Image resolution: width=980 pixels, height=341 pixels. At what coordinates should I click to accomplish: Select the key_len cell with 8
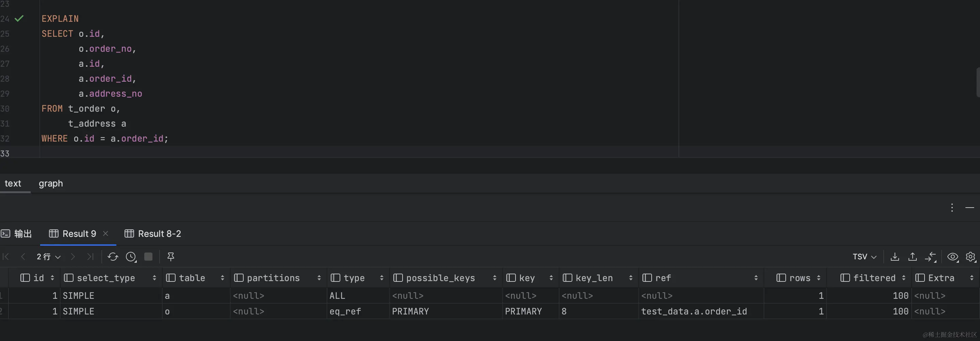(x=599, y=311)
